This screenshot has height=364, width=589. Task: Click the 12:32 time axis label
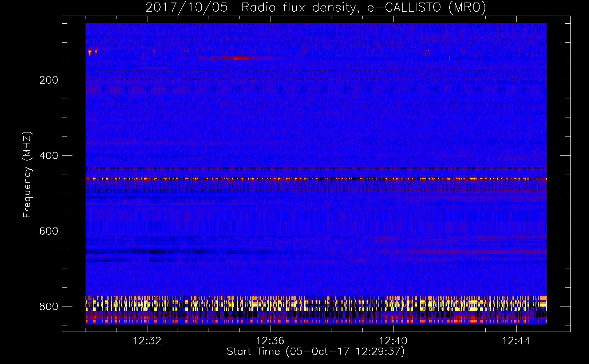pos(147,341)
